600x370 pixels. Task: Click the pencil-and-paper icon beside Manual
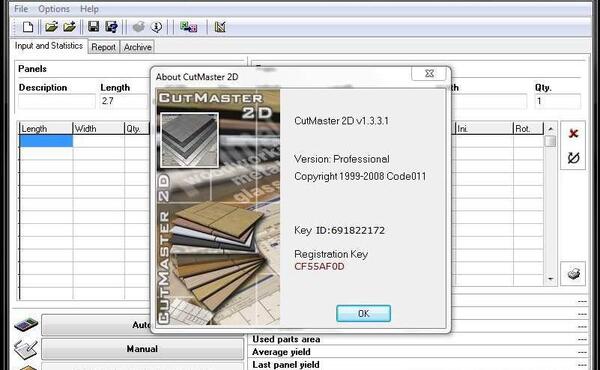click(x=25, y=349)
